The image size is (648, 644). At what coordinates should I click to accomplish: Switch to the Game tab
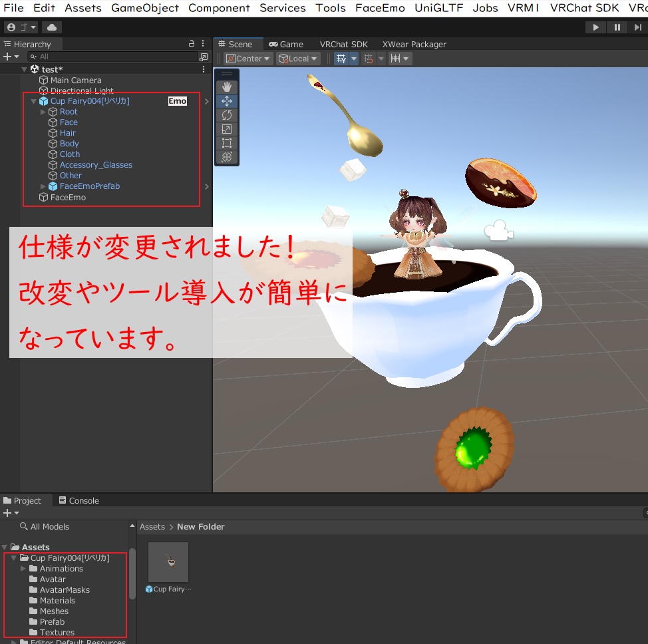pyautogui.click(x=286, y=44)
